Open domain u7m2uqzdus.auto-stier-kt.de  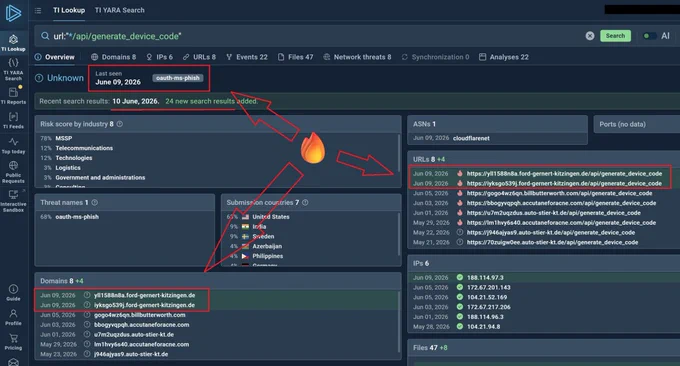134,335
